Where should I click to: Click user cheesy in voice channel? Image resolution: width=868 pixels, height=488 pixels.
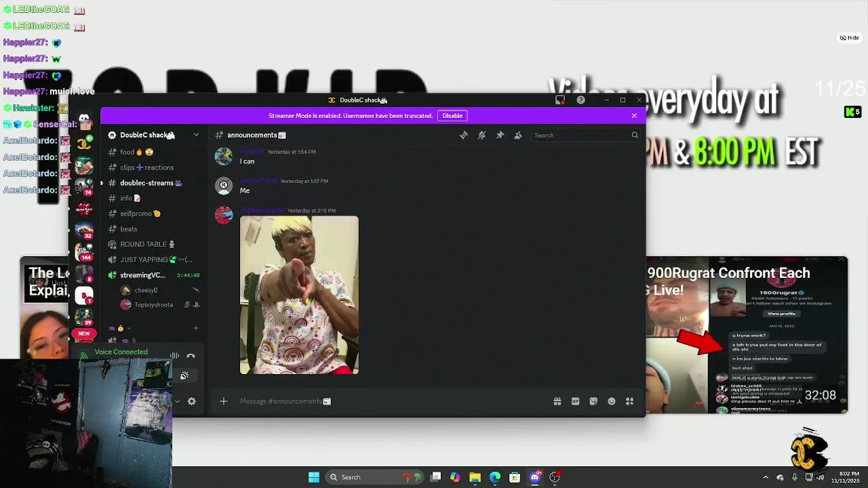pos(159,290)
